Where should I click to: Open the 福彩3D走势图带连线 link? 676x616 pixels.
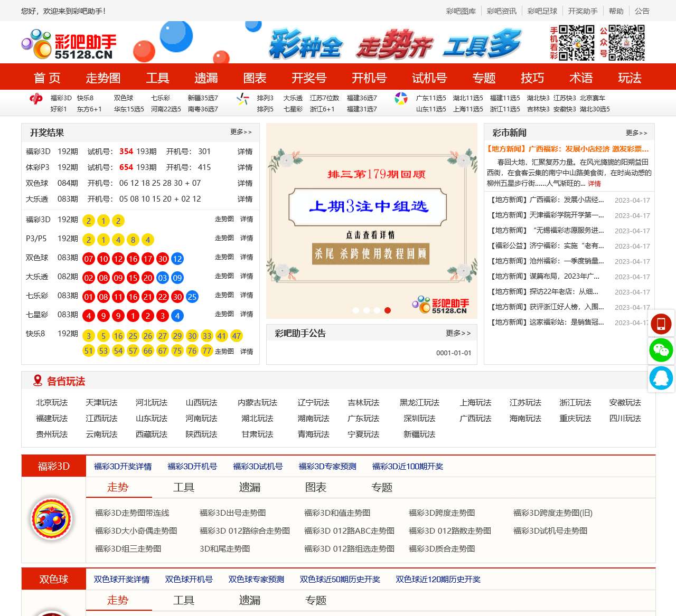[x=132, y=513]
